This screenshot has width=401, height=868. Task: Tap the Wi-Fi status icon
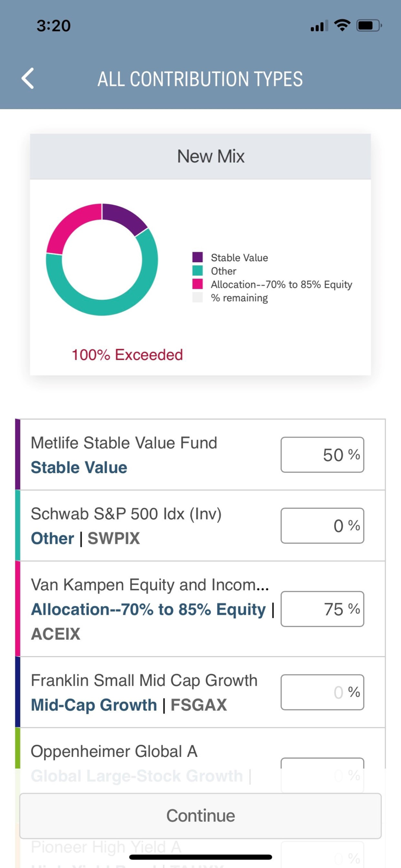(x=342, y=26)
